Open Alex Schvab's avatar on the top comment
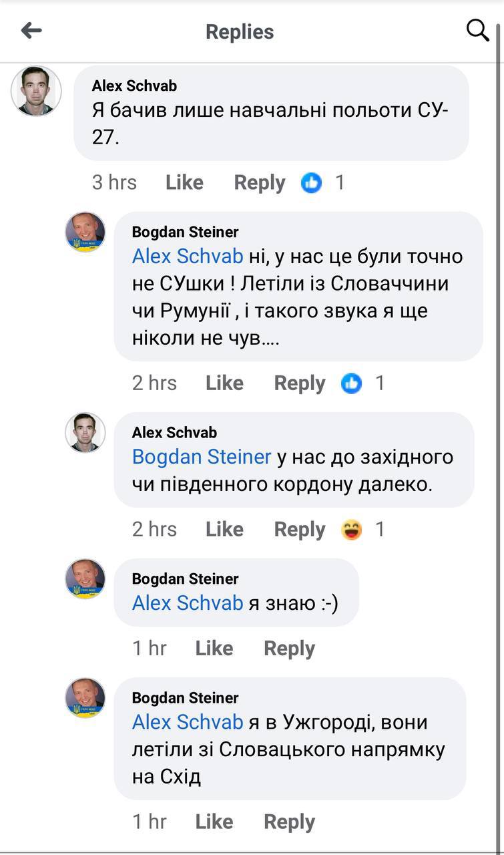The image size is (504, 855). tap(36, 91)
